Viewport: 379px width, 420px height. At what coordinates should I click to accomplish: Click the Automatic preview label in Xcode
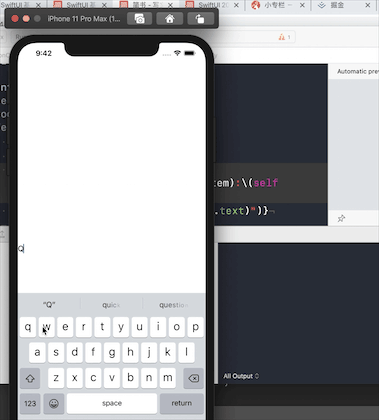coord(357,71)
